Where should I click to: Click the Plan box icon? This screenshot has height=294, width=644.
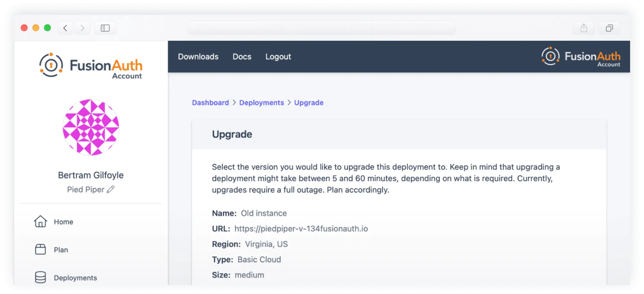[x=40, y=250]
